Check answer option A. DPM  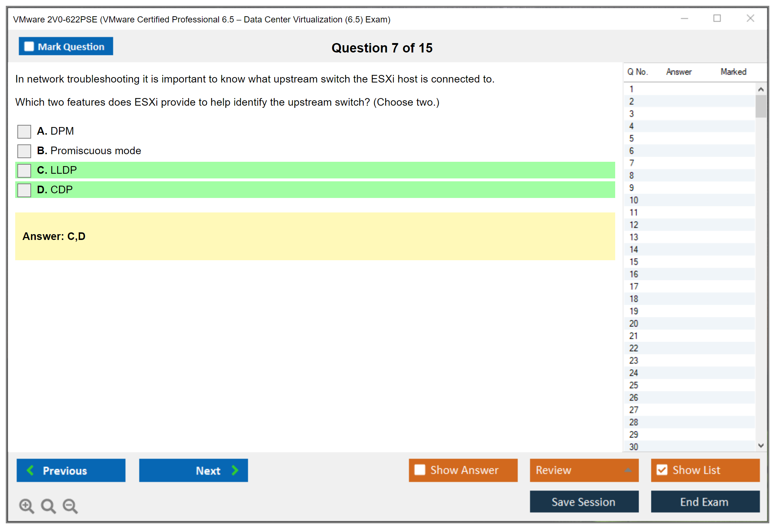click(x=24, y=131)
